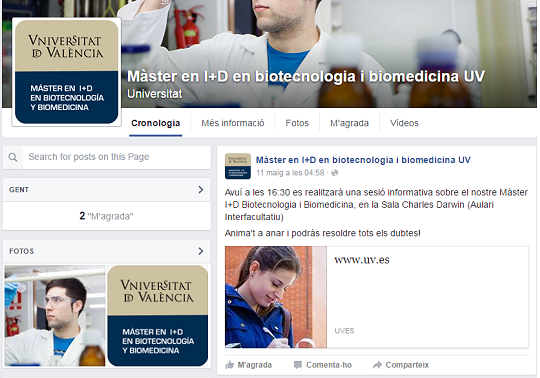Click the 2 "M'agrada" likes count
The height and width of the screenshot is (378, 540).
[106, 216]
